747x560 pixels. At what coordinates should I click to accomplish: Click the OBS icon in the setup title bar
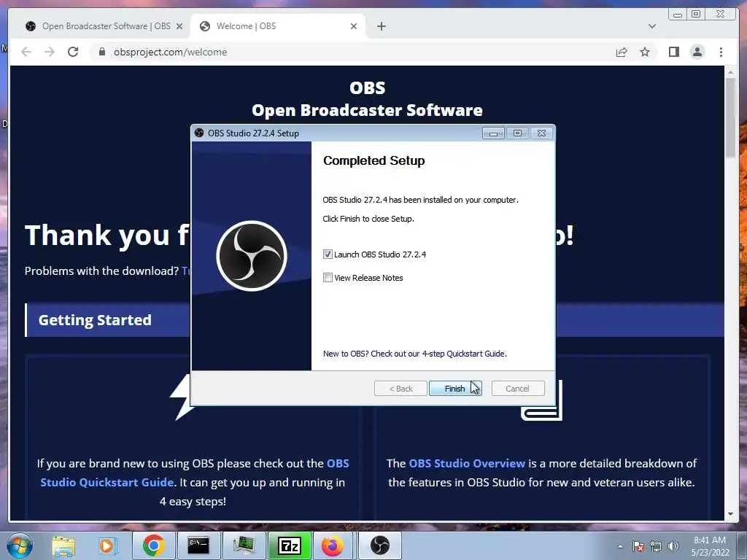[199, 133]
